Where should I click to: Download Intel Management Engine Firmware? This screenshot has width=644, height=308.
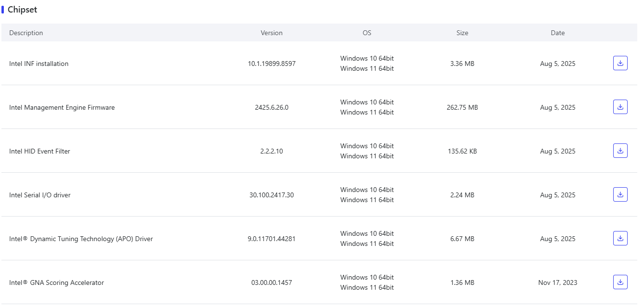coord(620,107)
